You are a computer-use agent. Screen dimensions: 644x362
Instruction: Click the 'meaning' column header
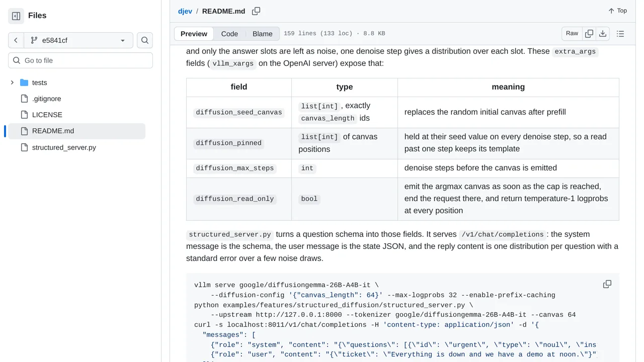coord(508,87)
